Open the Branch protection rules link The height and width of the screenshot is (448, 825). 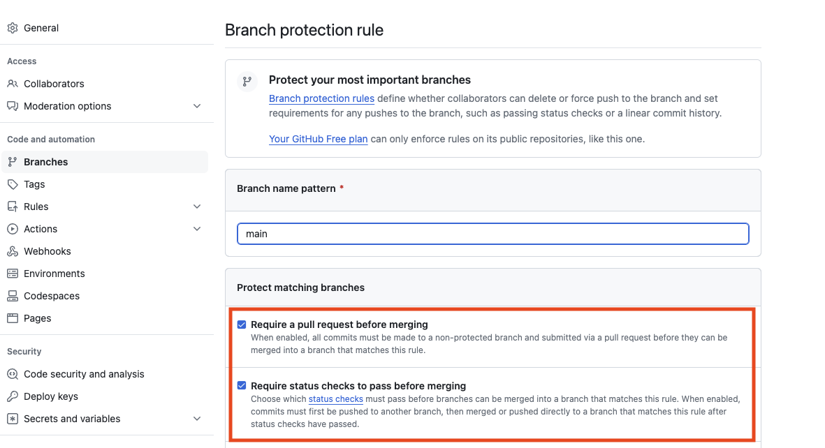tap(321, 98)
